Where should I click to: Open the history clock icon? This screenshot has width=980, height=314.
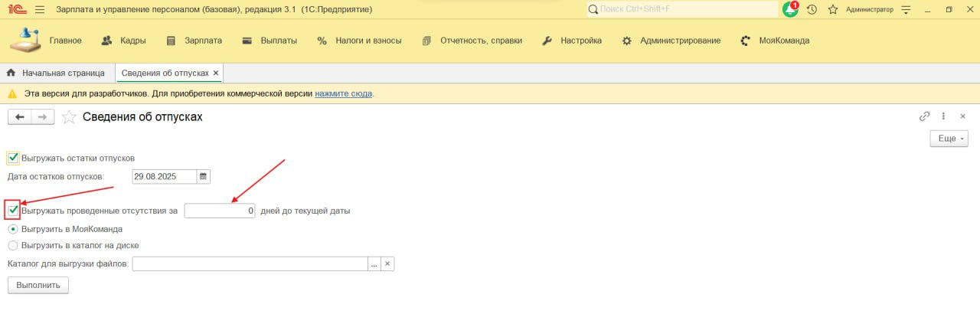point(812,10)
